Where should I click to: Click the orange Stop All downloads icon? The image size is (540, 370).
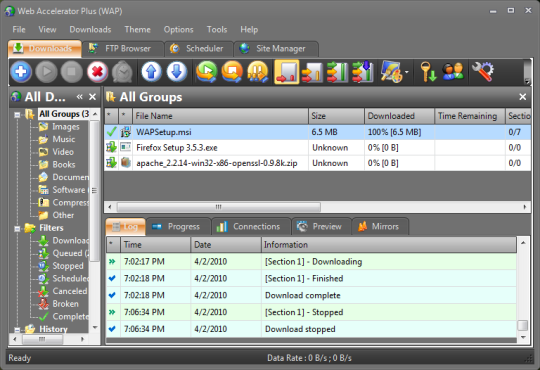click(232, 72)
